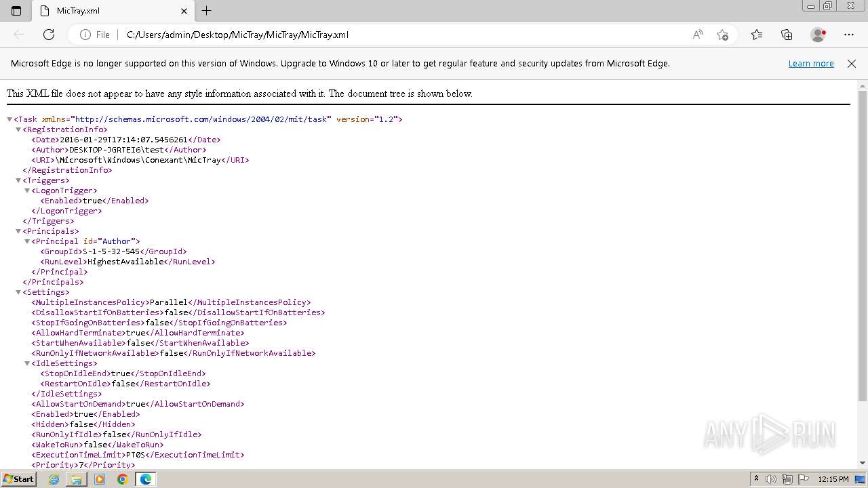Image resolution: width=868 pixels, height=488 pixels.
Task: Open the volume speaker tray icon
Action: coord(772,479)
